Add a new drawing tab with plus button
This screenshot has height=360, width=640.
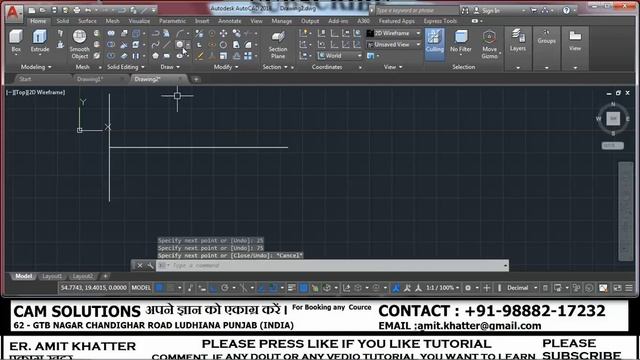[196, 79]
